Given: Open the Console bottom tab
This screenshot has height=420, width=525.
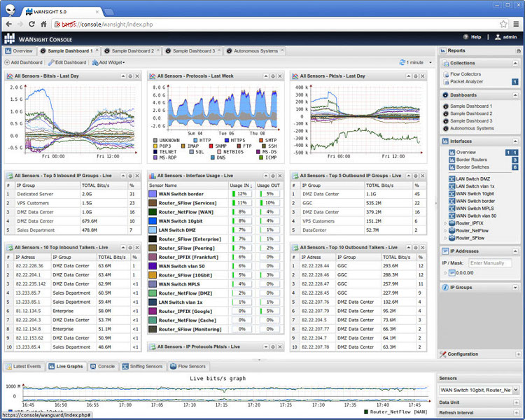Looking at the screenshot, I should [x=102, y=366].
